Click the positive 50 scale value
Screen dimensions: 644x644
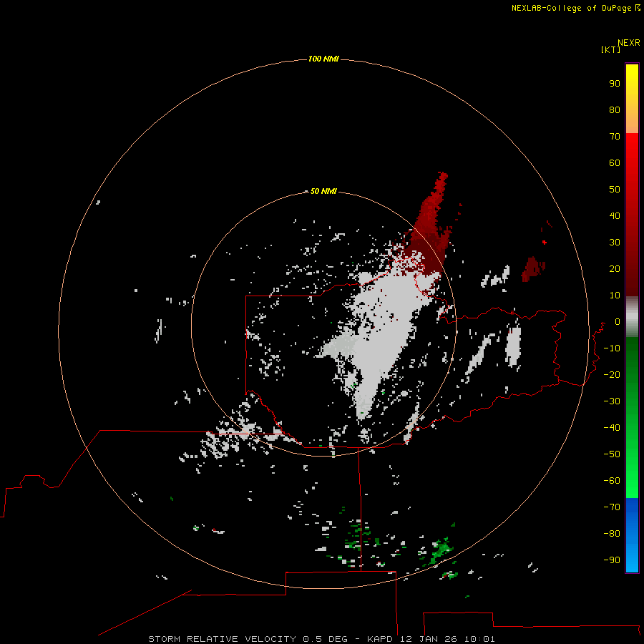pos(615,190)
